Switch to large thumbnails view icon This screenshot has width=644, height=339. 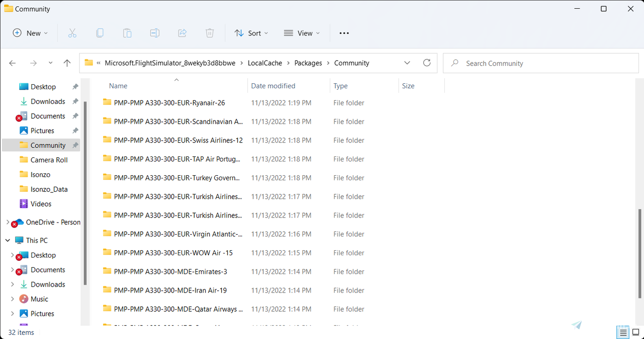635,332
